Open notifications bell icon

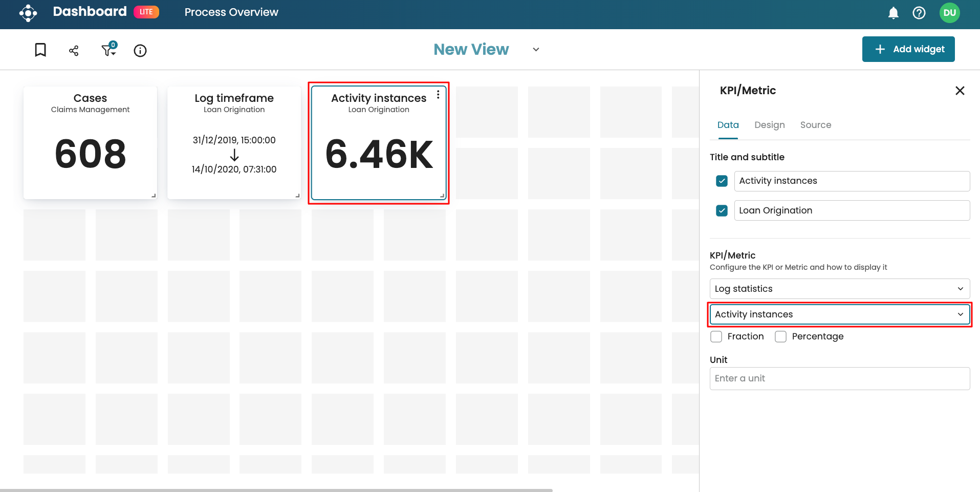click(893, 13)
